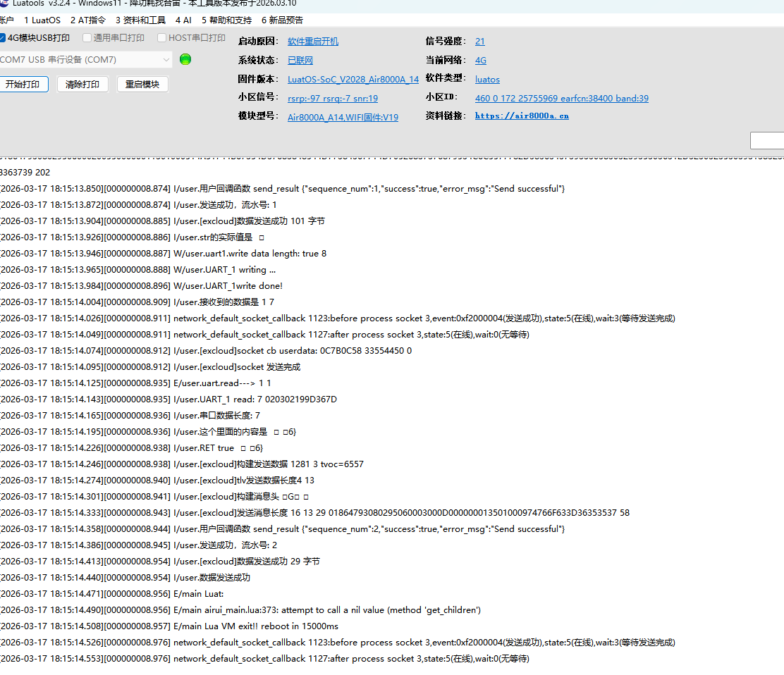Image resolution: width=784 pixels, height=675 pixels.
Task: Click the tlv发送数据长度4 13 log line
Action: [x=157, y=480]
